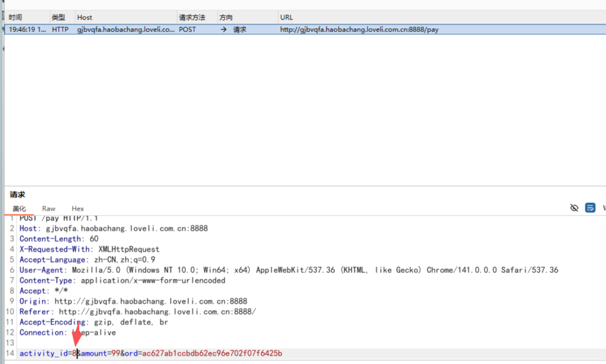Click the request direction arrow icon in row
The height and width of the screenshot is (364, 606).
[224, 29]
